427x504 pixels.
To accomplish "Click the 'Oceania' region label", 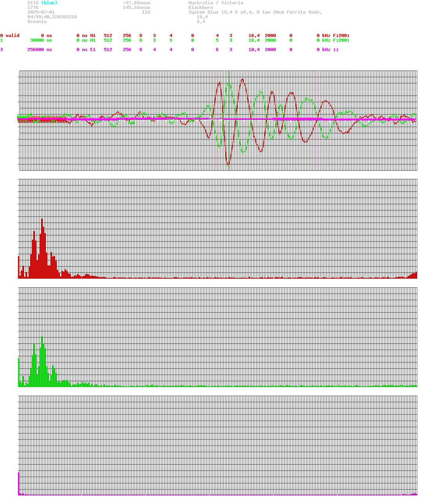I will pos(37,21).
